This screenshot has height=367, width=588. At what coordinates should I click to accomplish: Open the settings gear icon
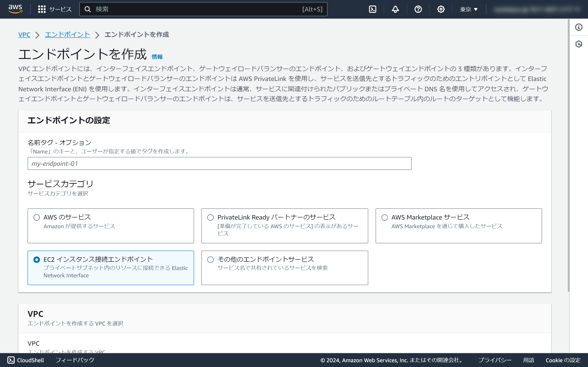point(441,9)
